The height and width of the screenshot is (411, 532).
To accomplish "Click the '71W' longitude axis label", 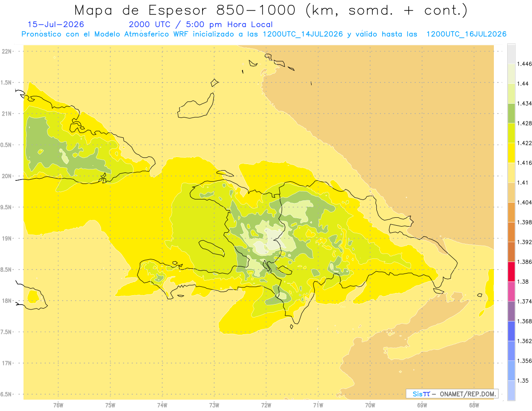I will tap(318, 405).
